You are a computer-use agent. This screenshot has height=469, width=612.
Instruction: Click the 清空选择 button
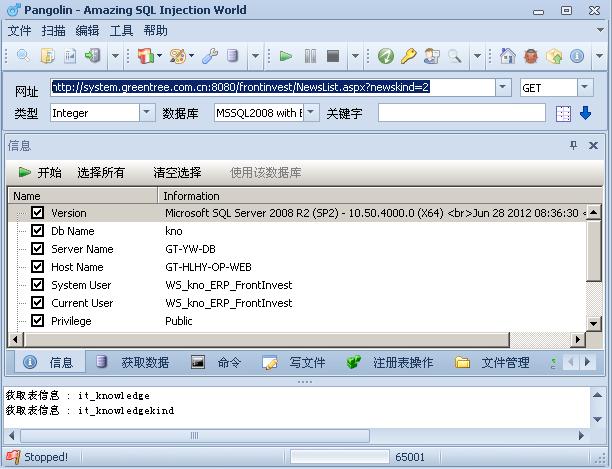tap(177, 172)
